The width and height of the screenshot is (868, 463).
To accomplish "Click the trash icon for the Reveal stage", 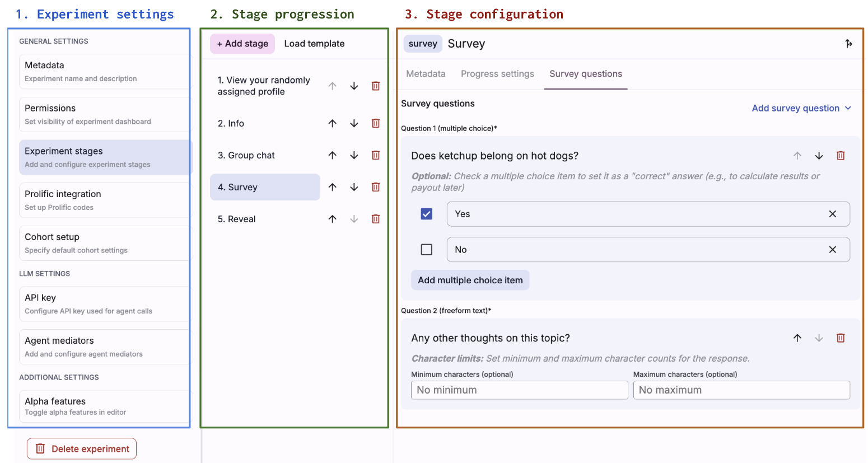I will (x=376, y=219).
